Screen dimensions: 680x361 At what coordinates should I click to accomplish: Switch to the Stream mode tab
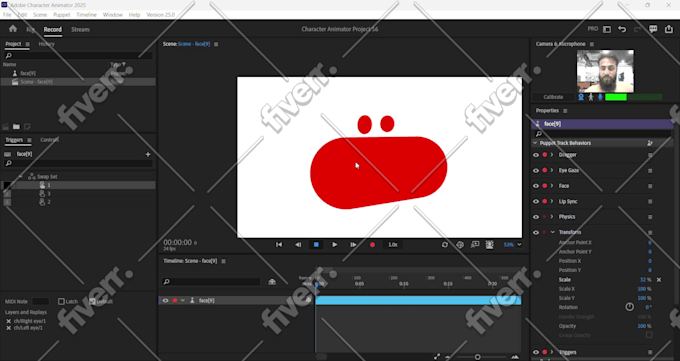(x=80, y=30)
